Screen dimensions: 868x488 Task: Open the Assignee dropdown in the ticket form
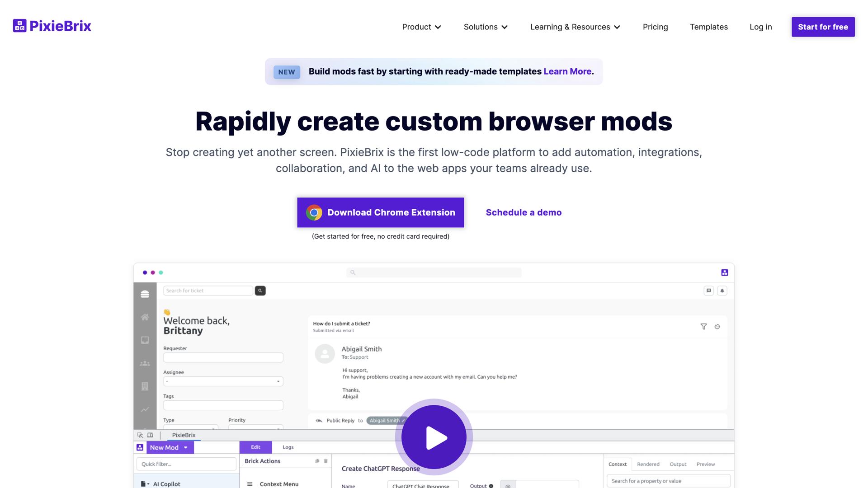(x=223, y=381)
